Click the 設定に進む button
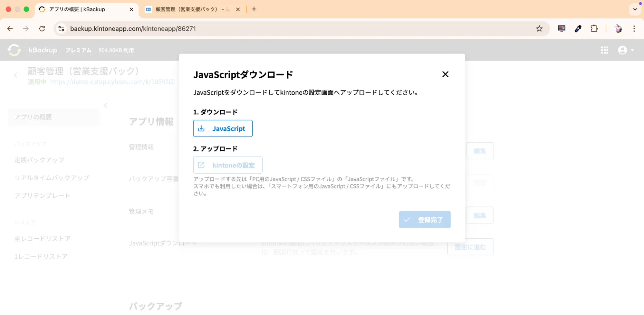This screenshot has height=315, width=644. point(470,247)
